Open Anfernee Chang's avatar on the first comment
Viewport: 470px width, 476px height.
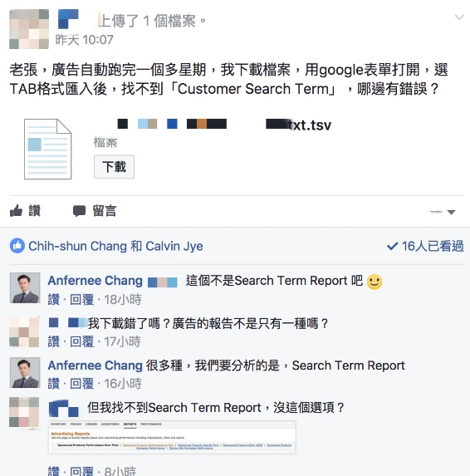click(x=25, y=287)
